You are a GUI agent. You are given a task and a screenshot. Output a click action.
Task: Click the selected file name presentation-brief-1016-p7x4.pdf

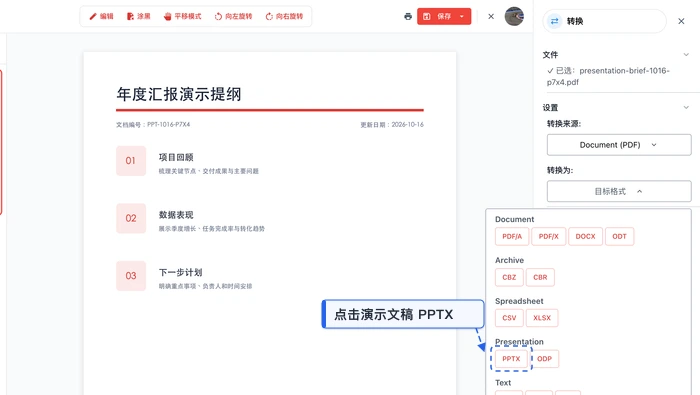[608, 76]
